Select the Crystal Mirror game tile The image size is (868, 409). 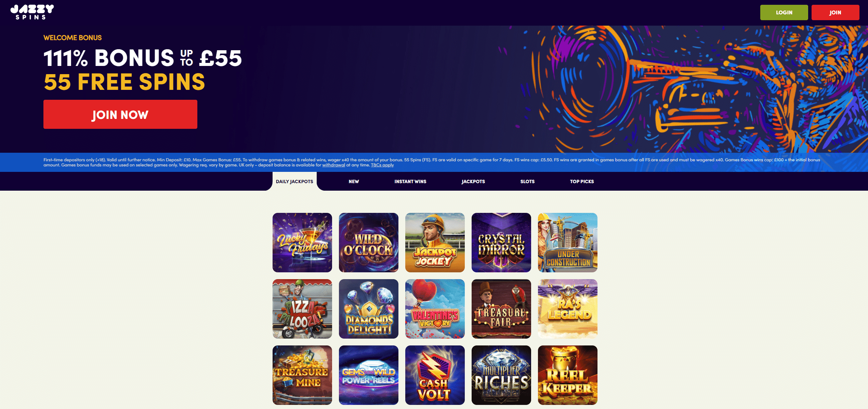coord(501,243)
